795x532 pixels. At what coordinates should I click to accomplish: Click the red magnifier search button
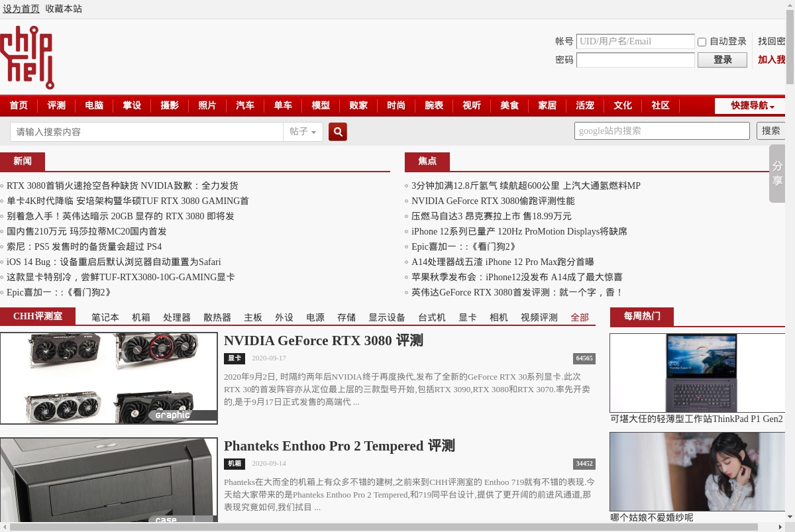click(x=338, y=132)
